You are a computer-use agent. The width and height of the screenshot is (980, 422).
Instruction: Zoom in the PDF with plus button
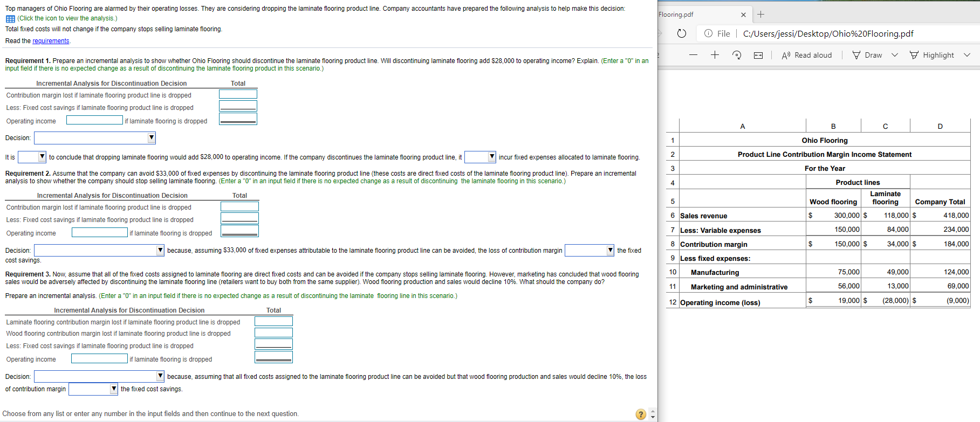[715, 55]
